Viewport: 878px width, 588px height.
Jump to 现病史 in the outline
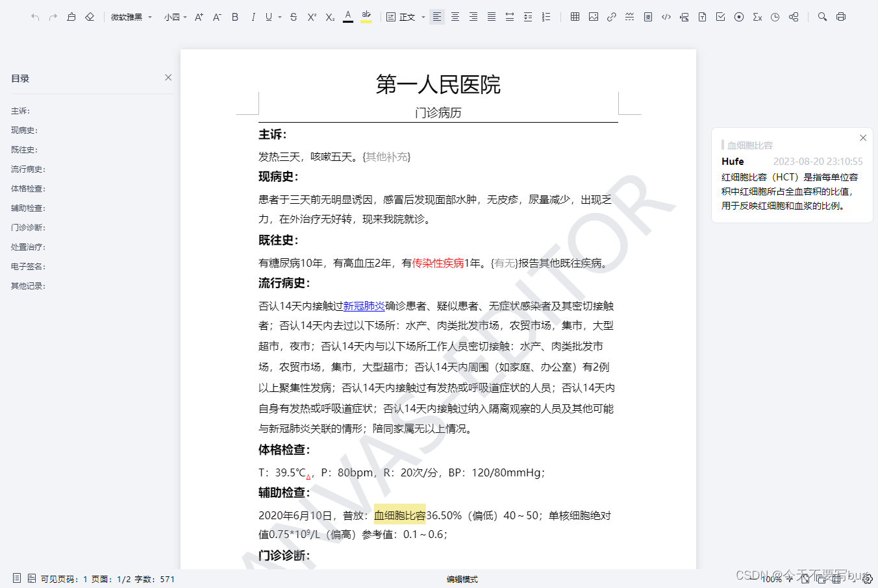(x=24, y=130)
